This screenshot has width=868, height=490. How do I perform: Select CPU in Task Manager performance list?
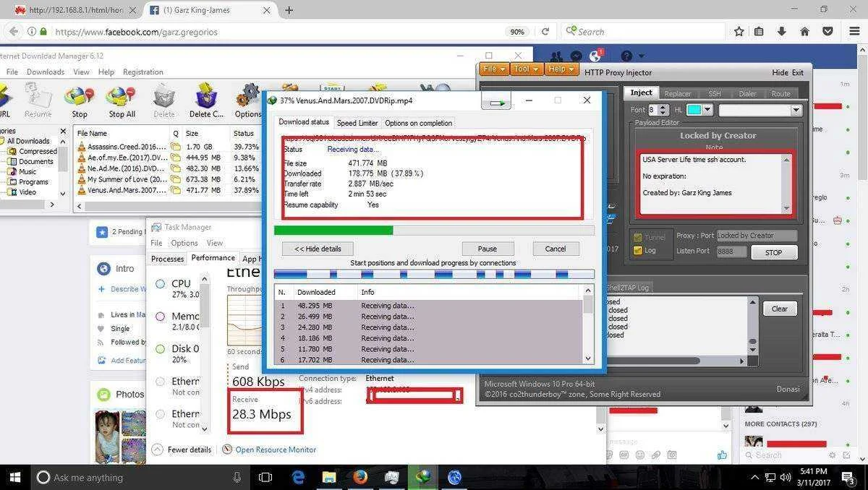coord(181,288)
